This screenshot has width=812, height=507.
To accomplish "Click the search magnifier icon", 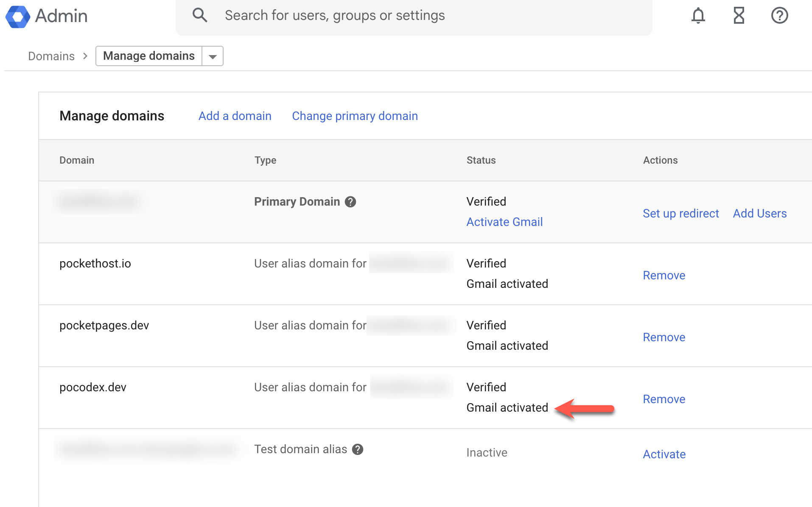I will 200,15.
